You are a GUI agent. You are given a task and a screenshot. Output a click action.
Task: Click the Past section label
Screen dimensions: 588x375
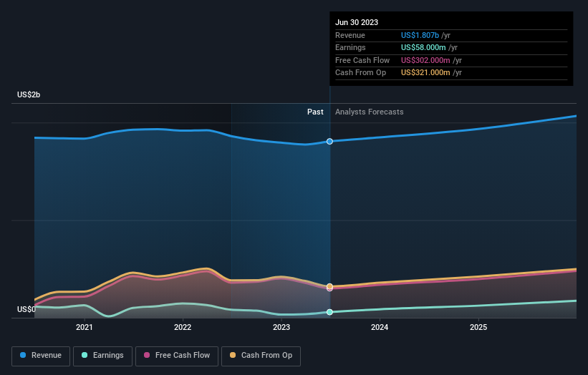click(x=315, y=112)
